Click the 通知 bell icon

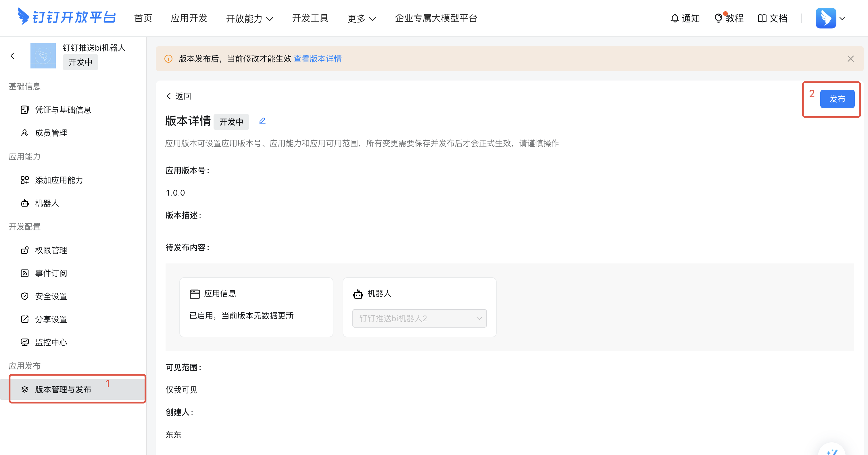[674, 18]
